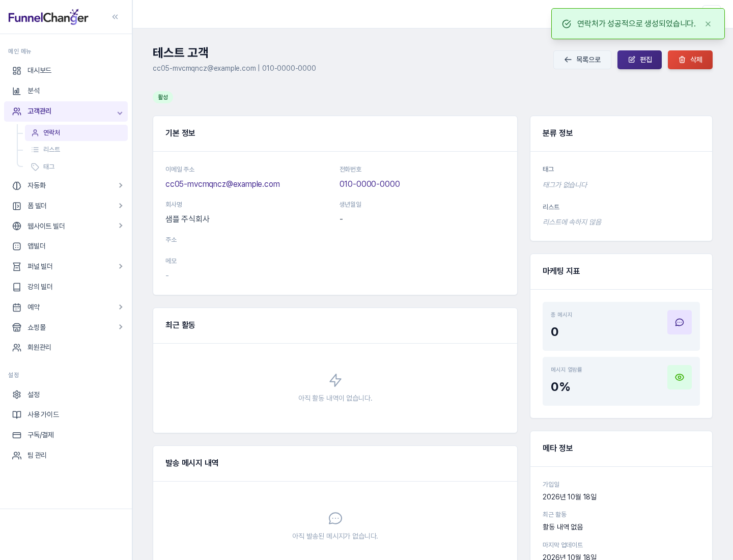
Task: Open the 팀 관리 menu item
Action: pyautogui.click(x=66, y=456)
